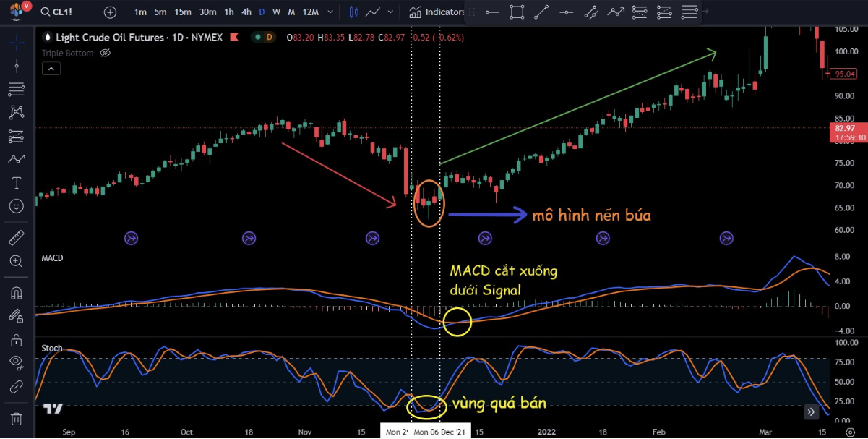This screenshot has width=868, height=439.
Task: Select the ruler measure tool
Action: (16, 237)
